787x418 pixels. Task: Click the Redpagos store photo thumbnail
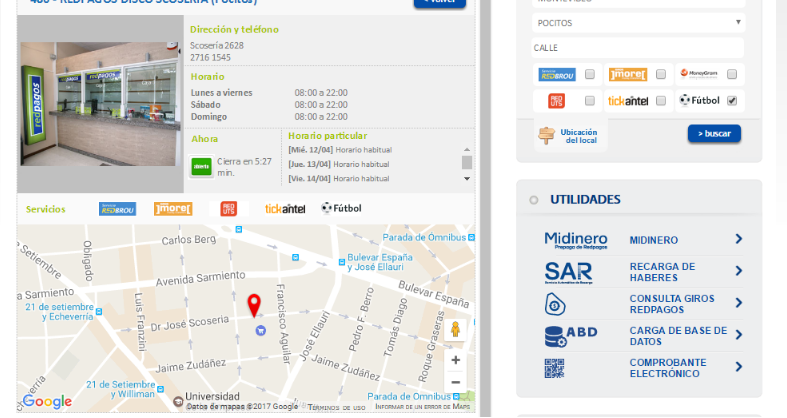pyautogui.click(x=100, y=104)
